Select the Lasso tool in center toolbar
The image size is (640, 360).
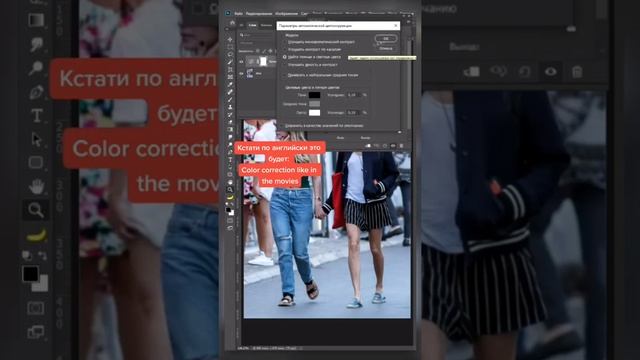[230, 54]
